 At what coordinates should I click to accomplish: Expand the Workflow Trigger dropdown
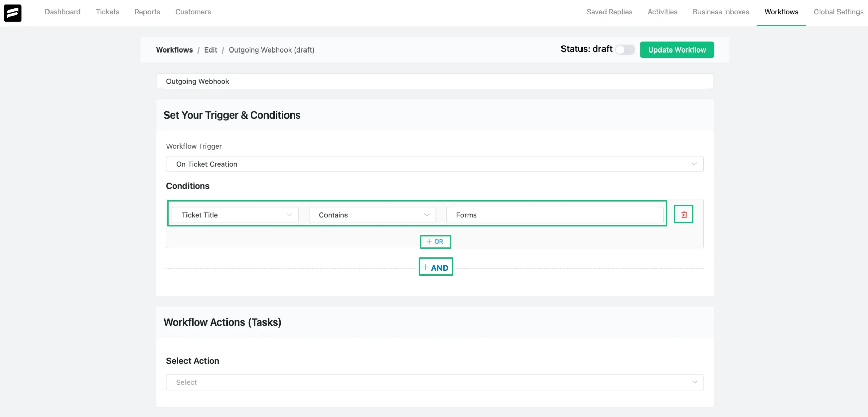(x=435, y=164)
